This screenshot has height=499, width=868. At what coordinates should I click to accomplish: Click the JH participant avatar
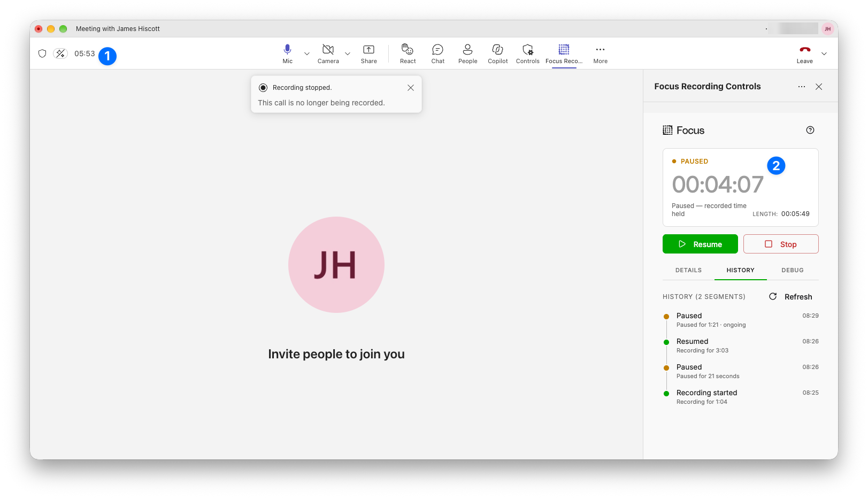click(x=336, y=265)
